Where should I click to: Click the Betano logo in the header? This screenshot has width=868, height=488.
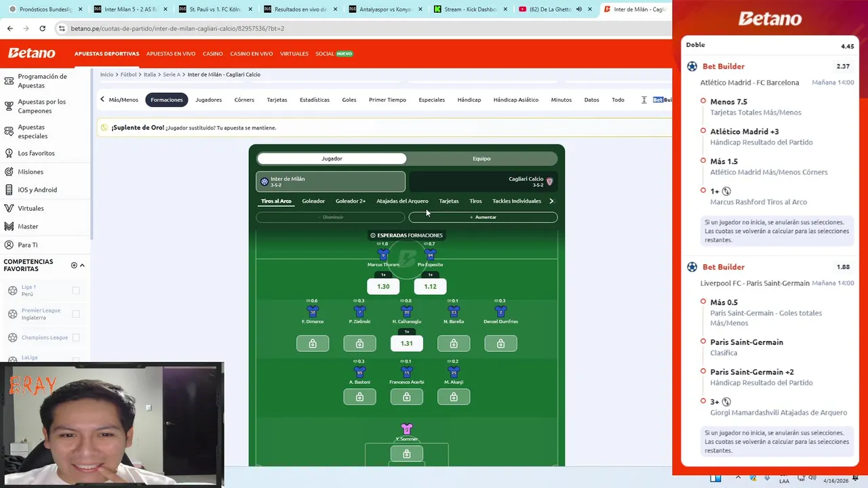31,54
